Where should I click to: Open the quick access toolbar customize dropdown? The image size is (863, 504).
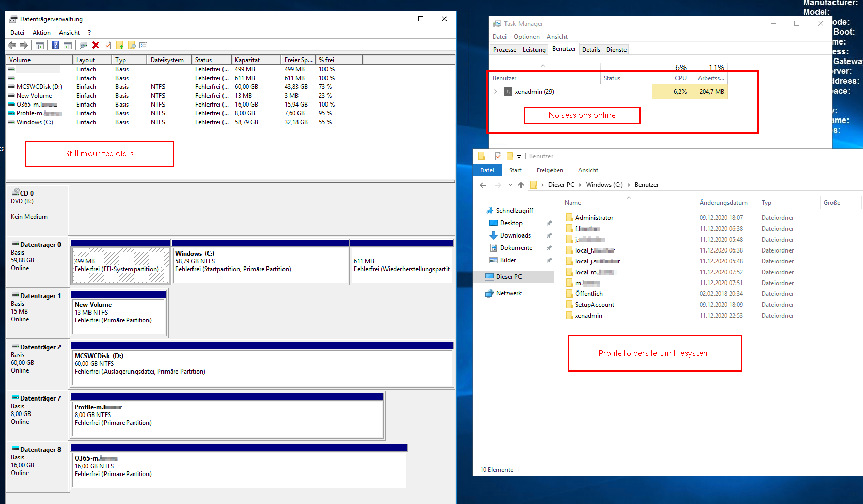click(519, 156)
